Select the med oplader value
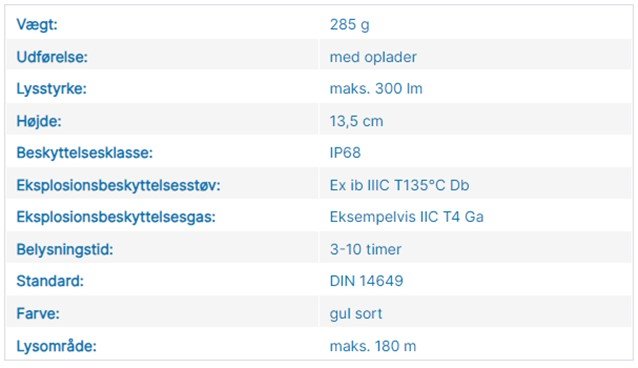The height and width of the screenshot is (368, 638). 373,57
